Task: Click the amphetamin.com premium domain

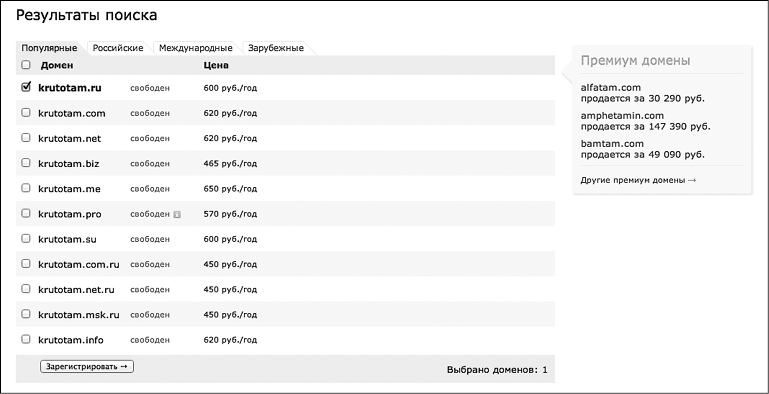Action: click(x=622, y=116)
